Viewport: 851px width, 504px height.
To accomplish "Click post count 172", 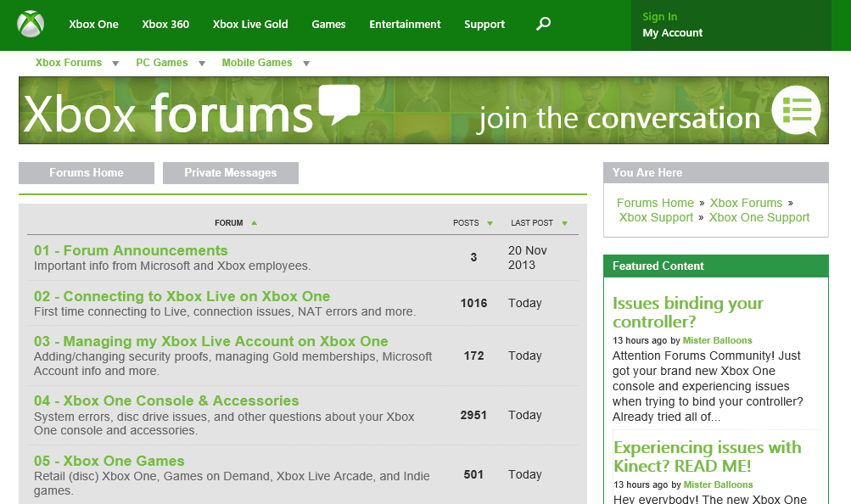I will coord(473,356).
